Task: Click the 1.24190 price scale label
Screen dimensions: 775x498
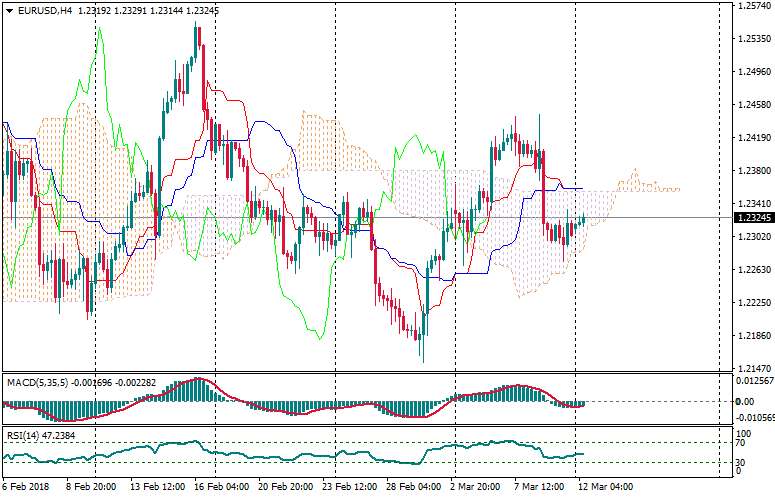Action: tap(752, 138)
